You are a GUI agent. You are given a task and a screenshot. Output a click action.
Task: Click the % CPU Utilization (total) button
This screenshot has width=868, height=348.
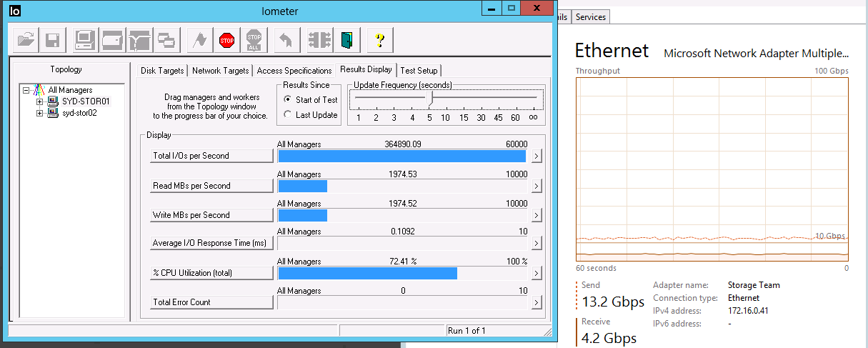211,273
